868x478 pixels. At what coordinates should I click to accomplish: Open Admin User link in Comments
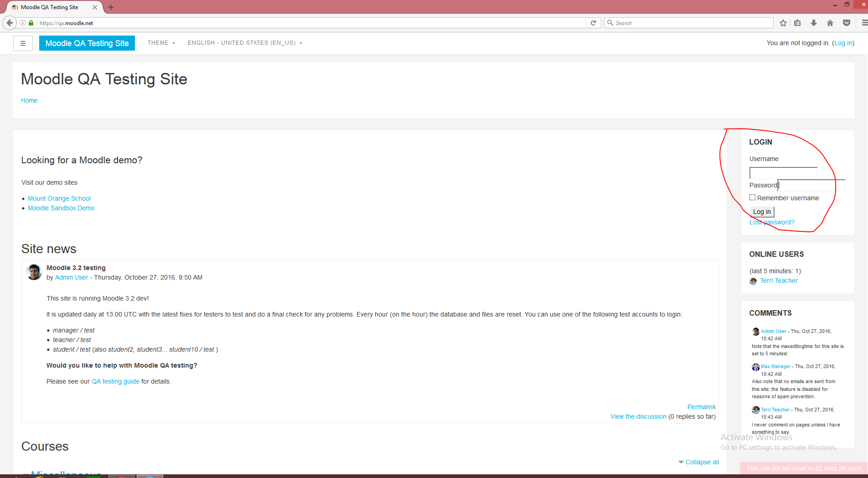tap(774, 331)
